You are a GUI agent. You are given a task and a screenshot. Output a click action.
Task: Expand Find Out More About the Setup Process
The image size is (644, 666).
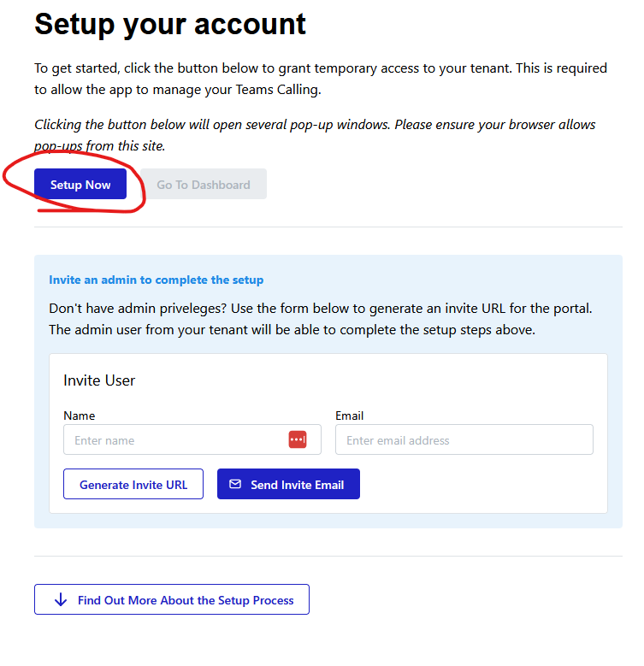point(185,600)
